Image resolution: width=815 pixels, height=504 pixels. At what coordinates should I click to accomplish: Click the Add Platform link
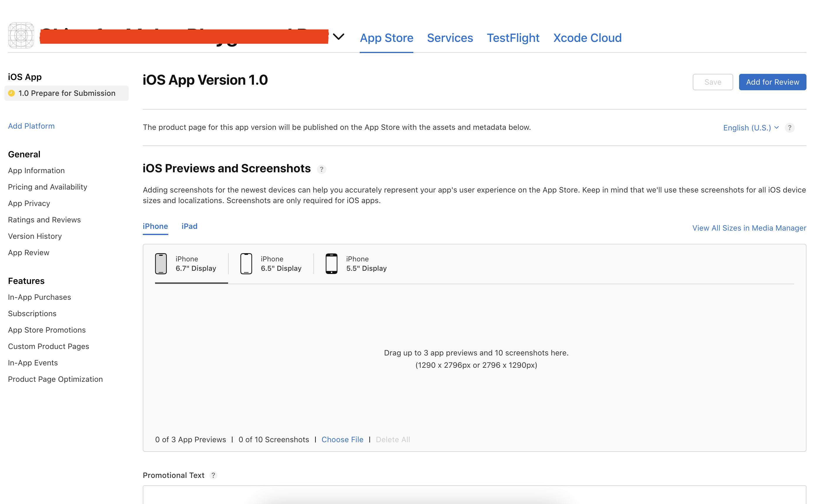tap(31, 126)
